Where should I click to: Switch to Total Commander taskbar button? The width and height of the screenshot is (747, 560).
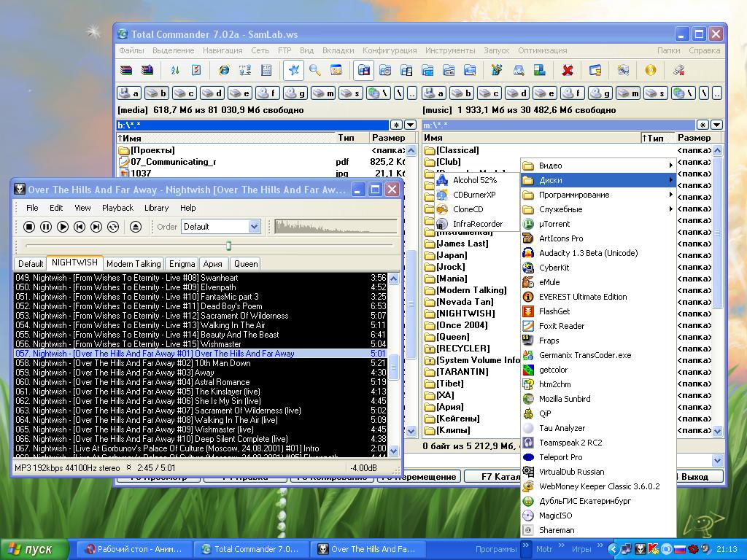click(251, 549)
